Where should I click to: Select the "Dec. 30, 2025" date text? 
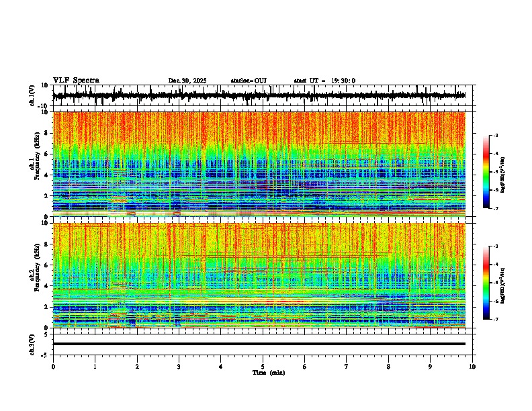[x=187, y=81]
